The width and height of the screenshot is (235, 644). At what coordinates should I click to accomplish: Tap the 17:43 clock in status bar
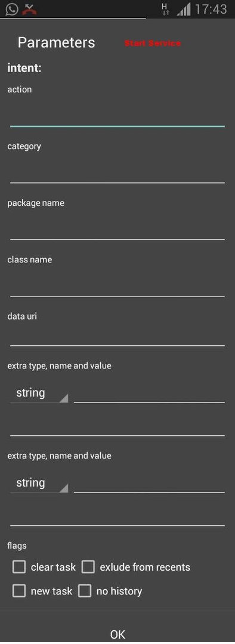tap(211, 9)
